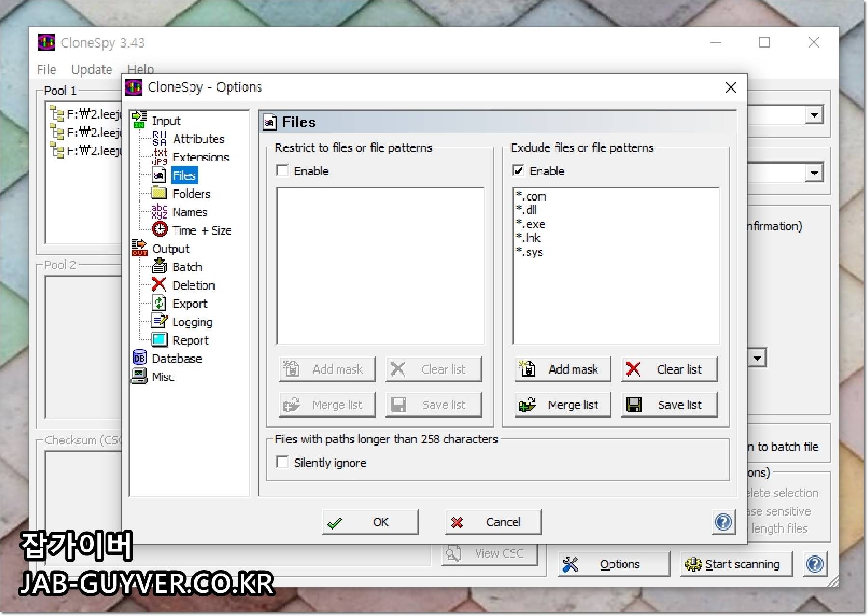
Task: Select *.dll entry in exclude list
Action: [526, 210]
